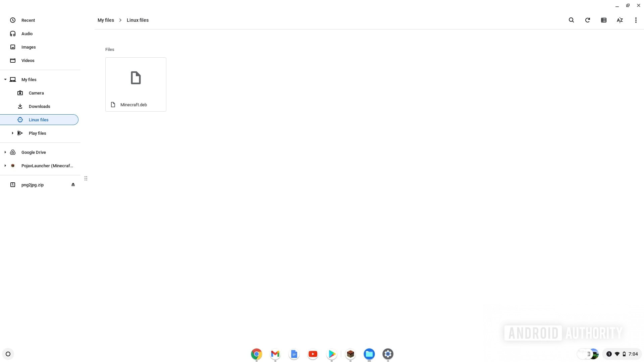The width and height of the screenshot is (644, 362).
Task: Select the Images filter
Action: coord(28,47)
